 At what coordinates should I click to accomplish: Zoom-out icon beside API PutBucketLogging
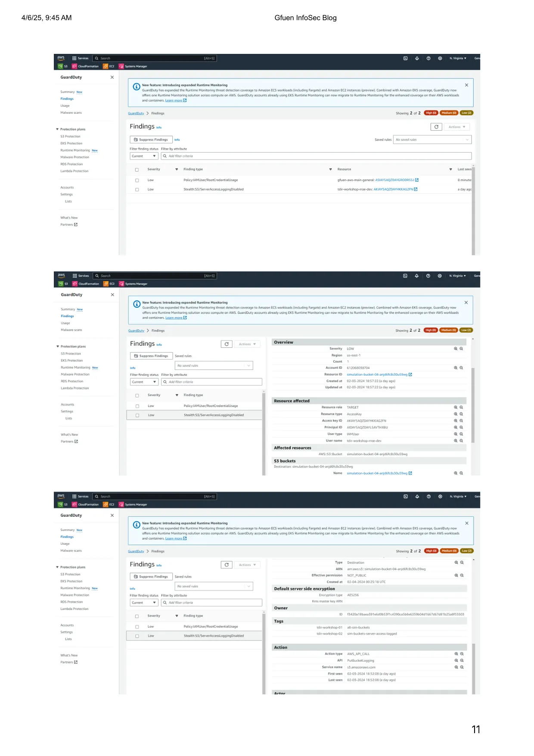click(462, 660)
